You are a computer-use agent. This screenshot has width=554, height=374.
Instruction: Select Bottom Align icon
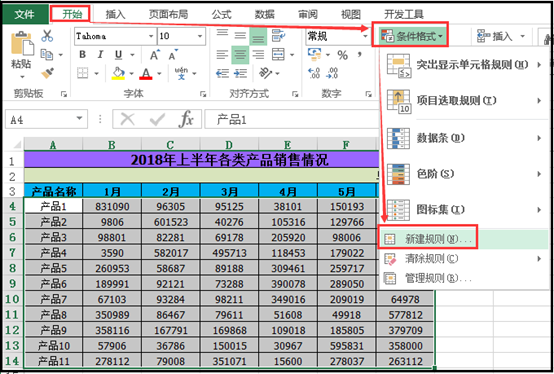258,36
